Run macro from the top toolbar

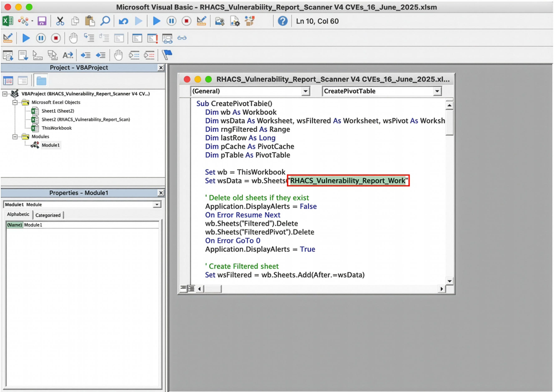coord(157,21)
